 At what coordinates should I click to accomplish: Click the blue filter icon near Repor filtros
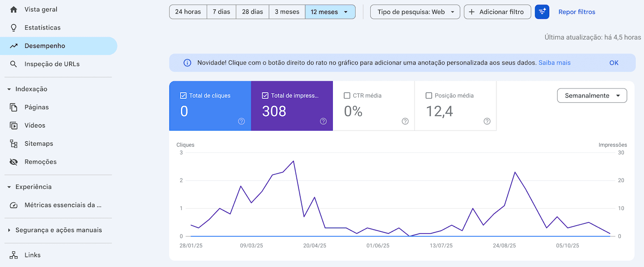542,12
